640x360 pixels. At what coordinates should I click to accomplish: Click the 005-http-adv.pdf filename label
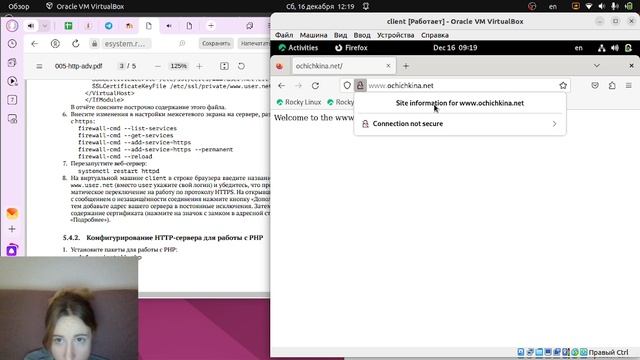78,66
